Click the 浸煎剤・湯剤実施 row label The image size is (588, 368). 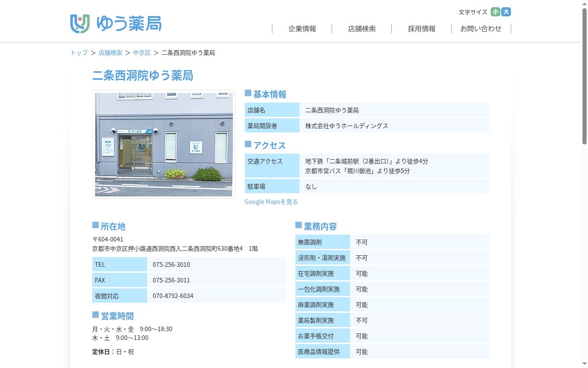tap(322, 258)
